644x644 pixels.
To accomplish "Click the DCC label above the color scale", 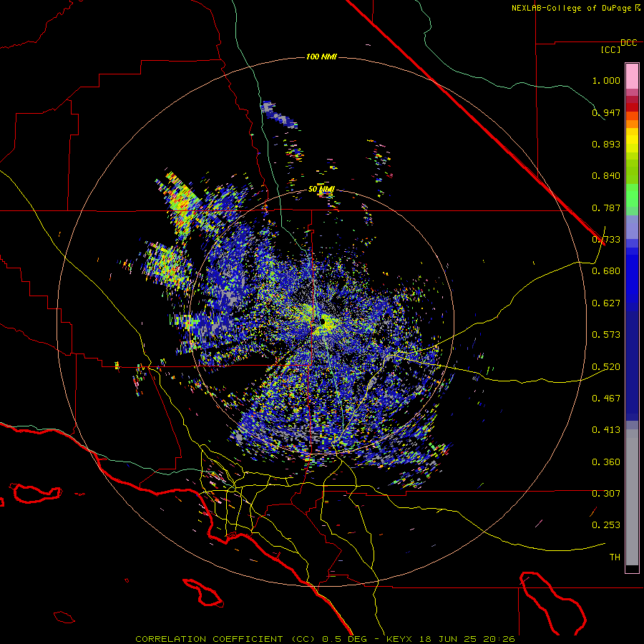I will (629, 43).
